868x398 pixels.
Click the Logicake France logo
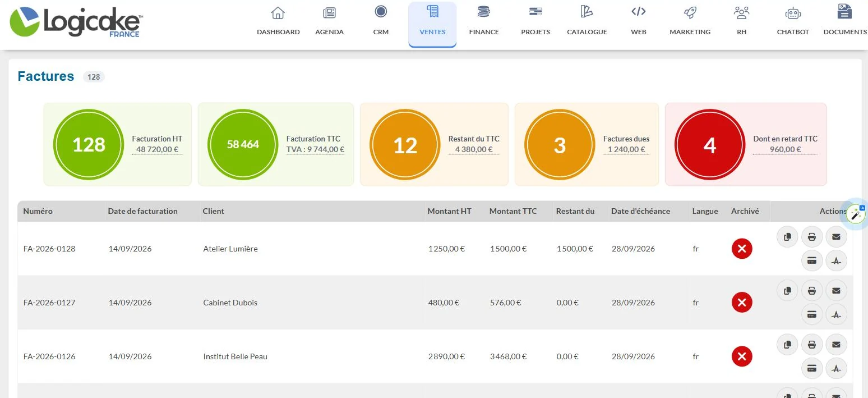pyautogui.click(x=76, y=22)
